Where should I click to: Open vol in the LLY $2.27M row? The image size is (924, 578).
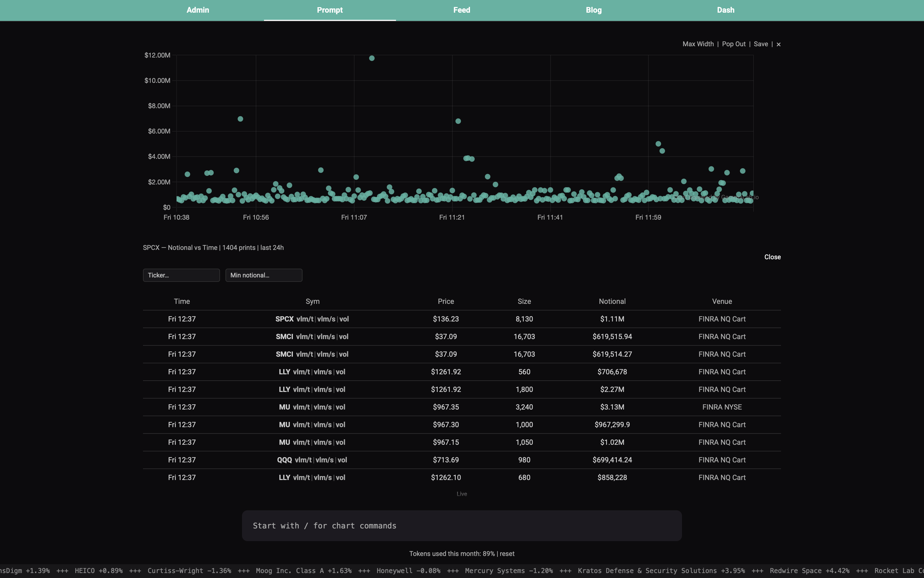(340, 389)
